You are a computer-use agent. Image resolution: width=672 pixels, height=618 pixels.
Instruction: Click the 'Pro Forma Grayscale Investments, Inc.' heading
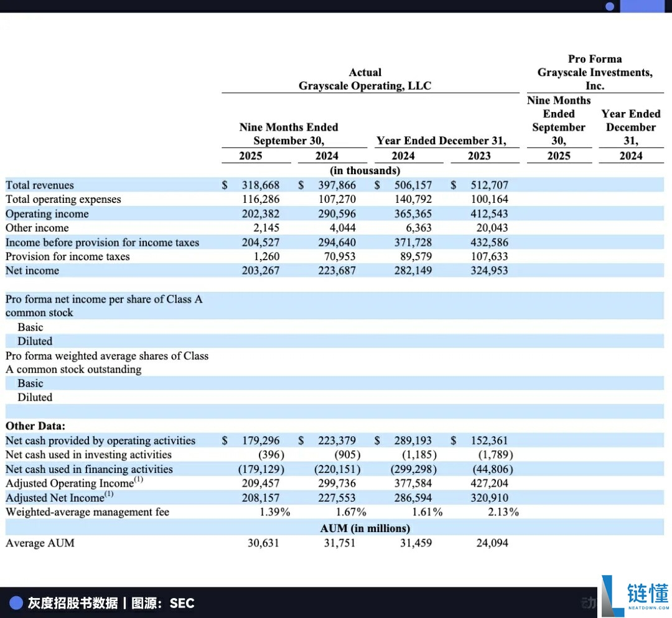click(595, 72)
